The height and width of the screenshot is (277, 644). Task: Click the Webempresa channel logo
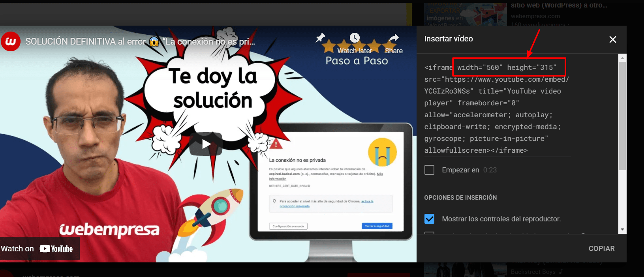[11, 41]
